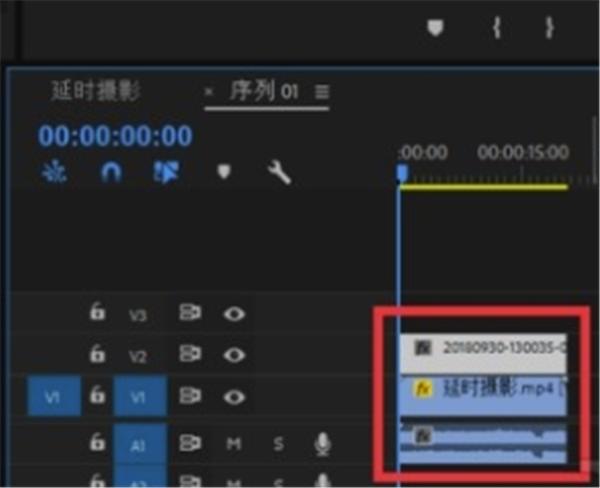Toggle lock on track V1

coord(97,395)
